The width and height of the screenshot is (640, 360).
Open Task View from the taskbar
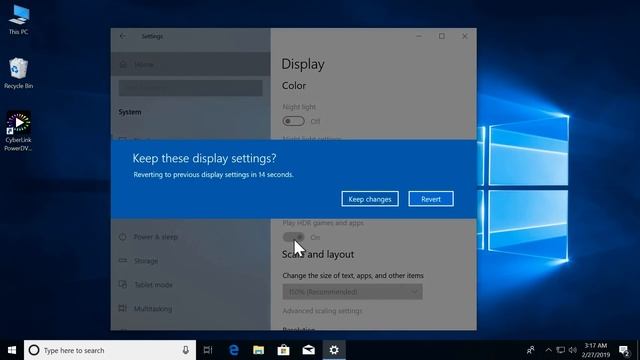pos(208,350)
